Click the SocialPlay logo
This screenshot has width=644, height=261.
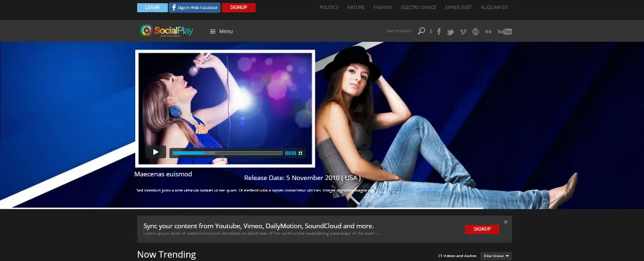(x=167, y=30)
